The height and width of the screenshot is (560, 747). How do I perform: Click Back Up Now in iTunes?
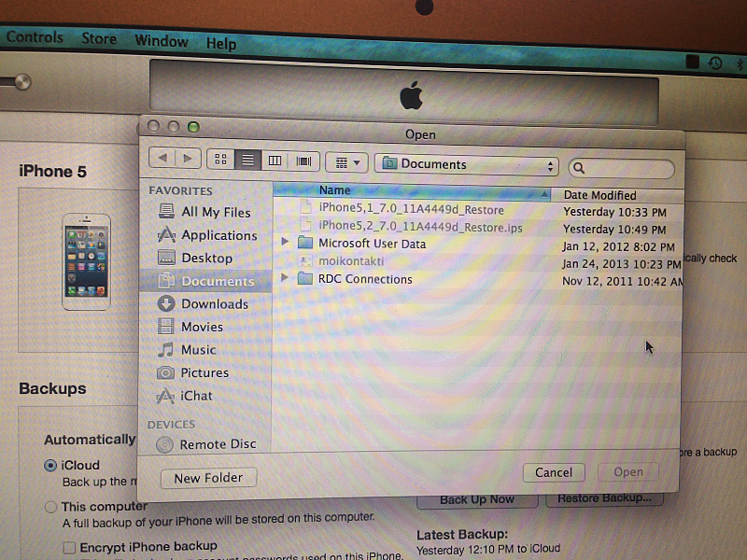(477, 500)
